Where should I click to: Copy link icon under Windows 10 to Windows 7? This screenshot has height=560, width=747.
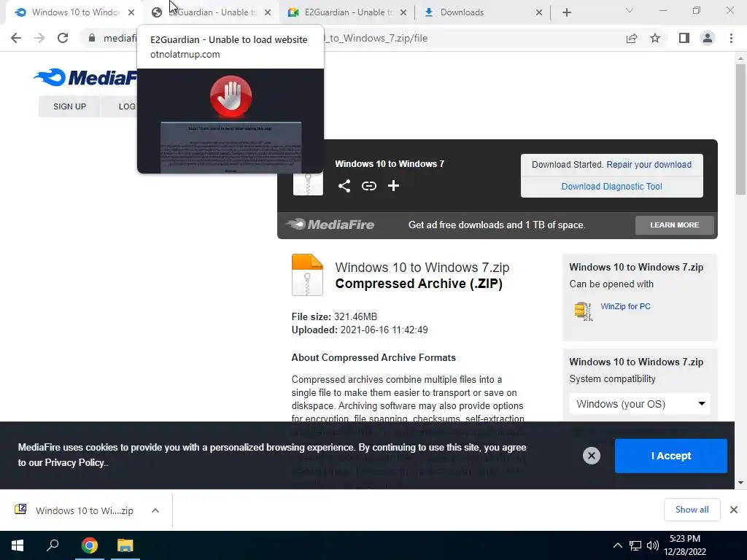(368, 186)
